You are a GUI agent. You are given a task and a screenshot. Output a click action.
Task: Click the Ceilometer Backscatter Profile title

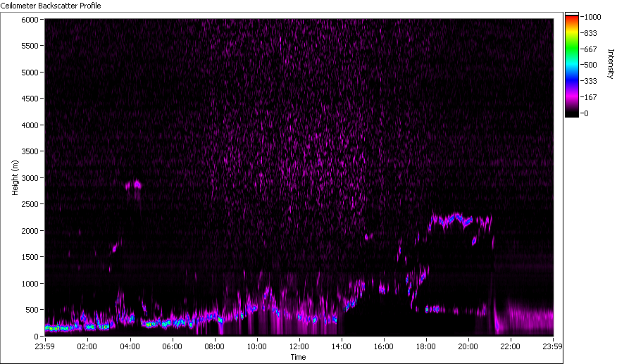[x=51, y=6]
